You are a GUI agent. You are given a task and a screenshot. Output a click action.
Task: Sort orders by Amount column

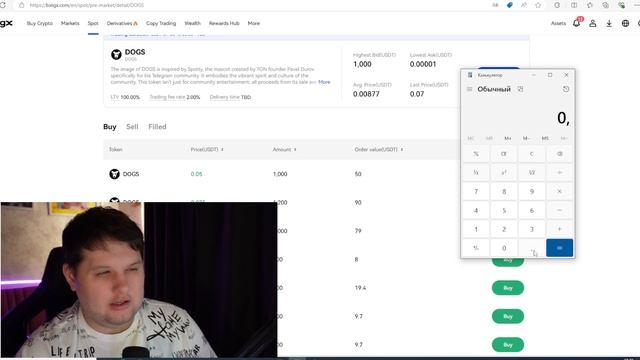[x=284, y=149]
